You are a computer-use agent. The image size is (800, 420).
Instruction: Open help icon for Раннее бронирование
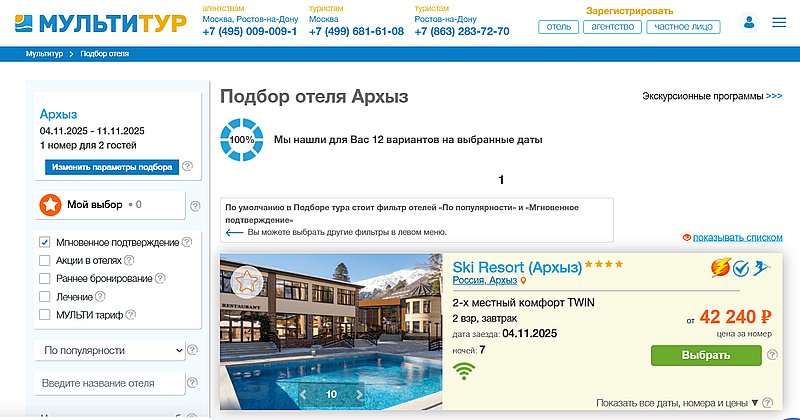[x=160, y=278]
